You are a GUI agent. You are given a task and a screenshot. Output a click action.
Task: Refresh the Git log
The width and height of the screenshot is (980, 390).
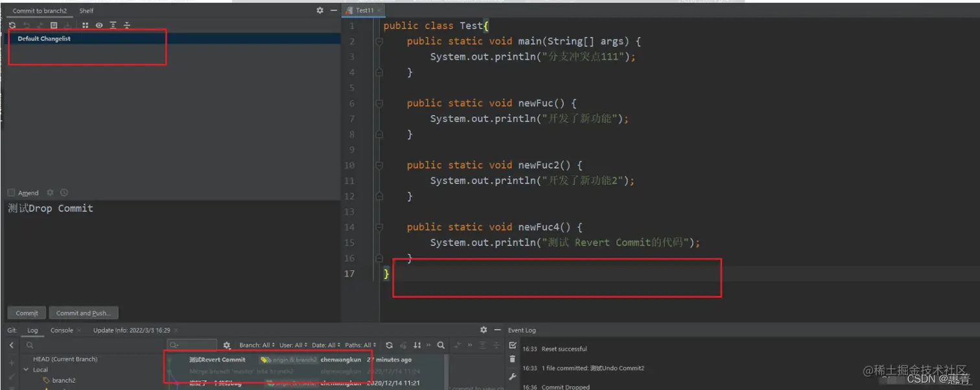[389, 345]
